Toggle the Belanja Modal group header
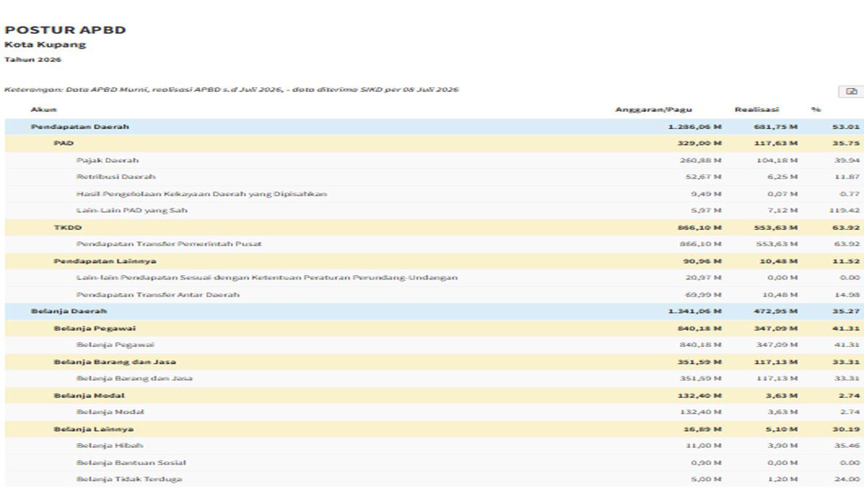864x504 pixels. pyautogui.click(x=434, y=395)
